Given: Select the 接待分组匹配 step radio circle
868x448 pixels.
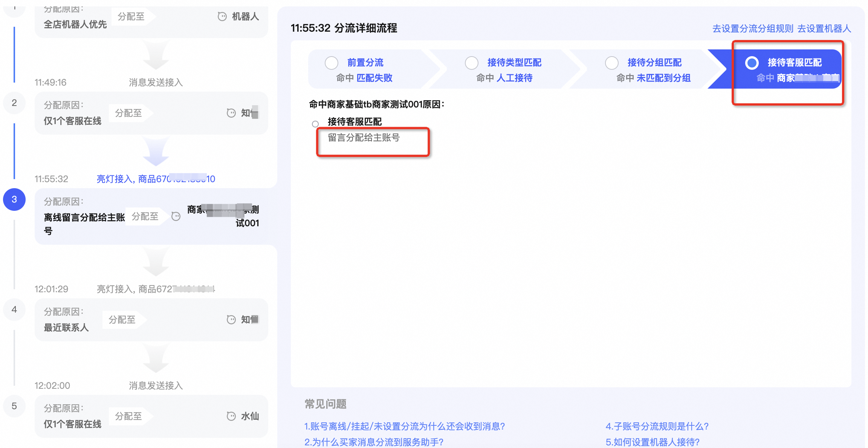Looking at the screenshot, I should (x=612, y=63).
